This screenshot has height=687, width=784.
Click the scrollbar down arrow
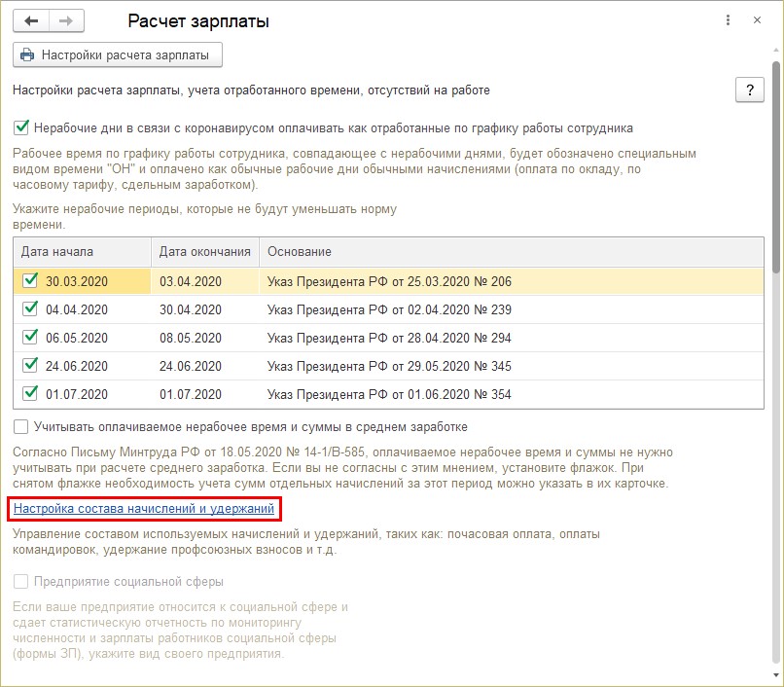775,675
